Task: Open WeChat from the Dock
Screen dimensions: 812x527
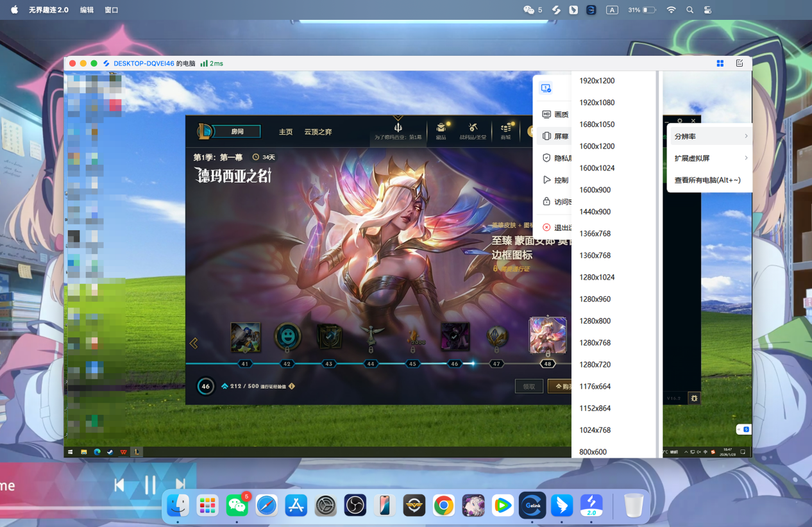Action: tap(237, 505)
